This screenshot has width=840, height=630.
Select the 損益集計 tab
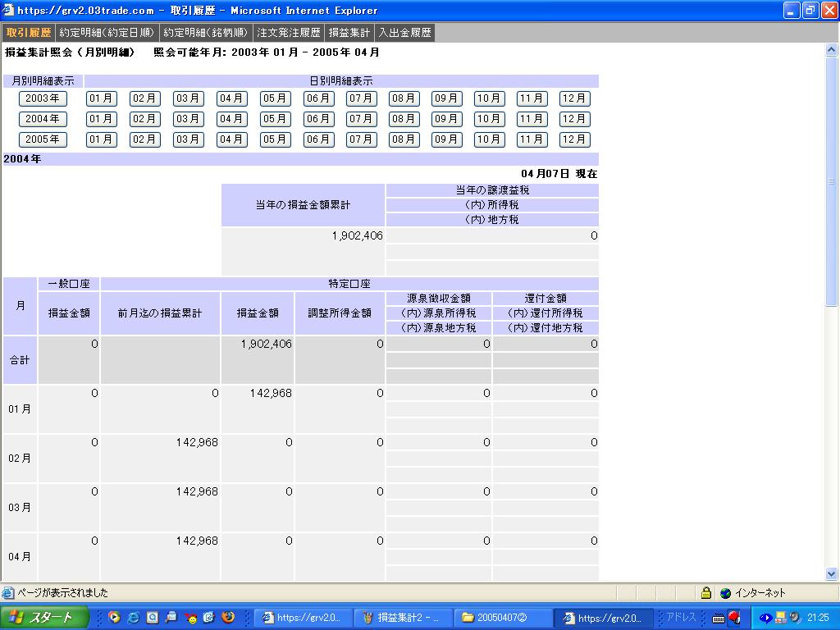click(349, 33)
